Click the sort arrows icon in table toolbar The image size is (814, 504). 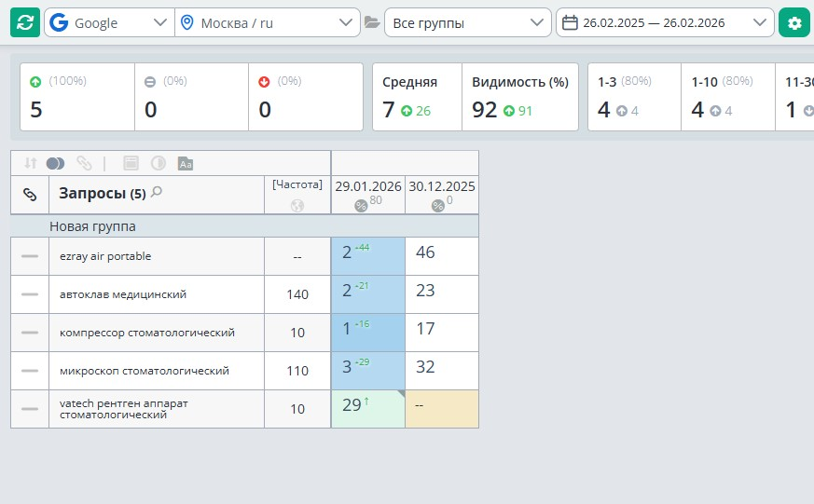point(31,163)
